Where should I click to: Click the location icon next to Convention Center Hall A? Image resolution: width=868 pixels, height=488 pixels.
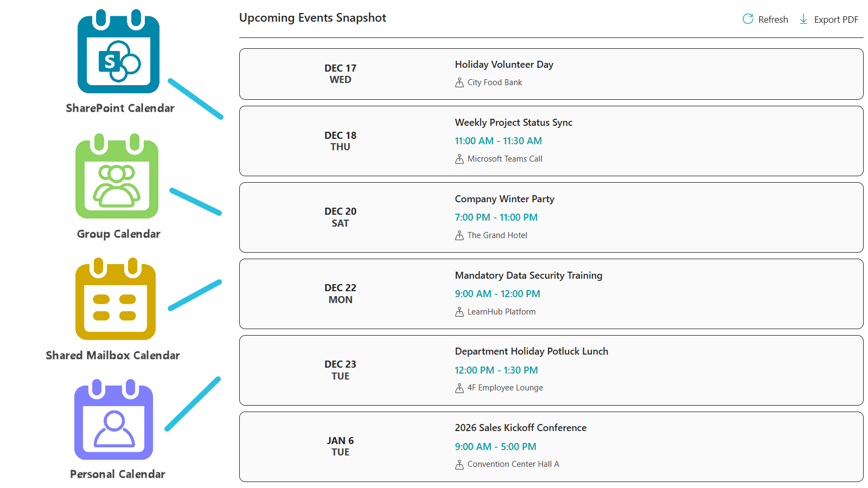tap(458, 464)
